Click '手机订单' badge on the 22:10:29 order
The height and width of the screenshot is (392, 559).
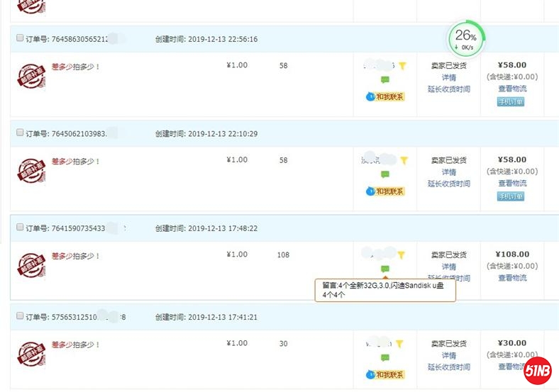pos(511,196)
